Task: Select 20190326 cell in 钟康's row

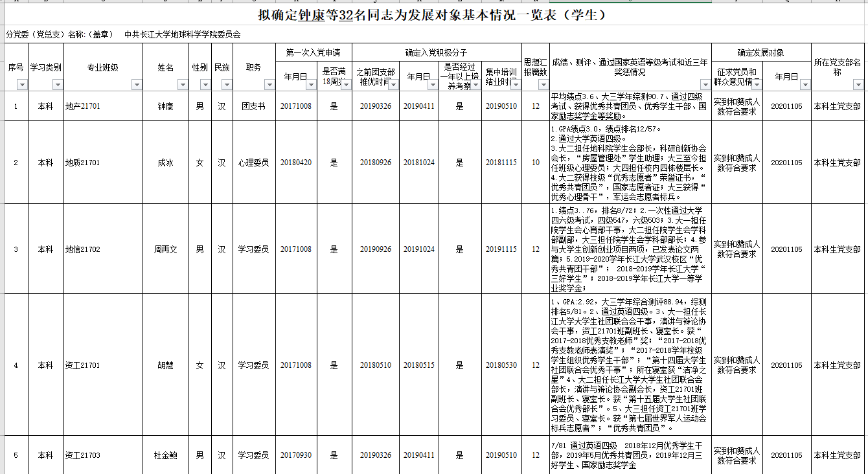Action: 376,106
